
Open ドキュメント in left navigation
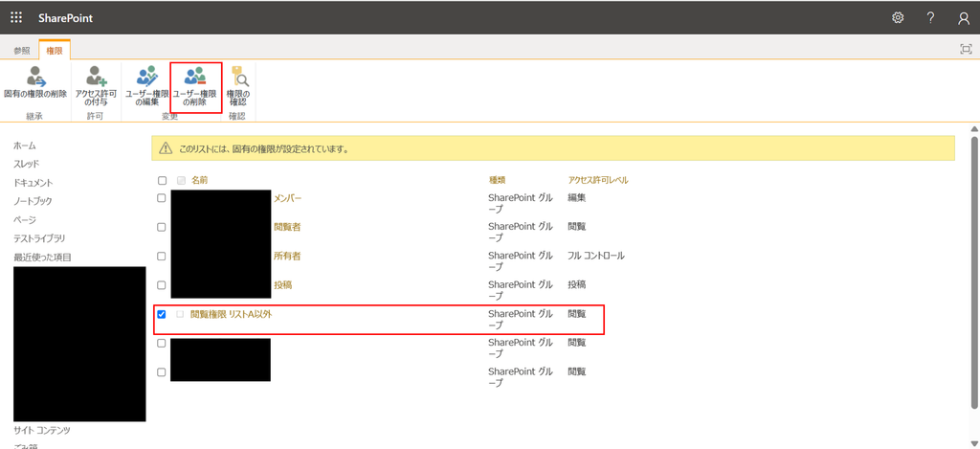click(33, 183)
